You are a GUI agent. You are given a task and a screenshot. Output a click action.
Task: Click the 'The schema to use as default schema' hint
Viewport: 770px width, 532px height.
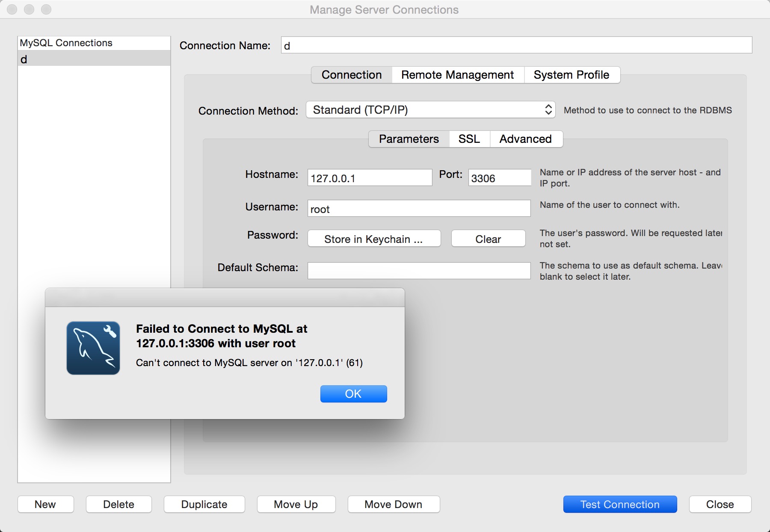point(631,271)
